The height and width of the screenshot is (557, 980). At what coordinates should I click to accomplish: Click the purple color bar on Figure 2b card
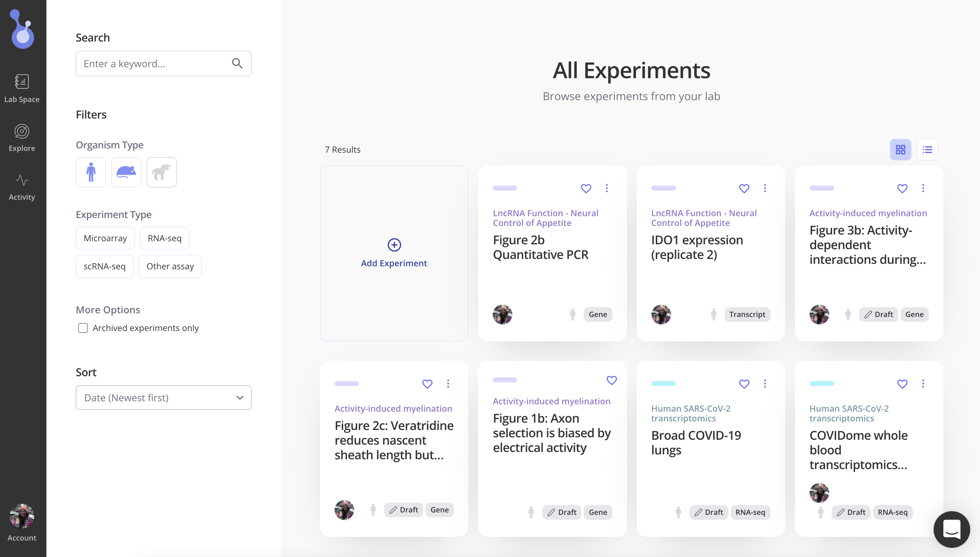click(x=505, y=188)
